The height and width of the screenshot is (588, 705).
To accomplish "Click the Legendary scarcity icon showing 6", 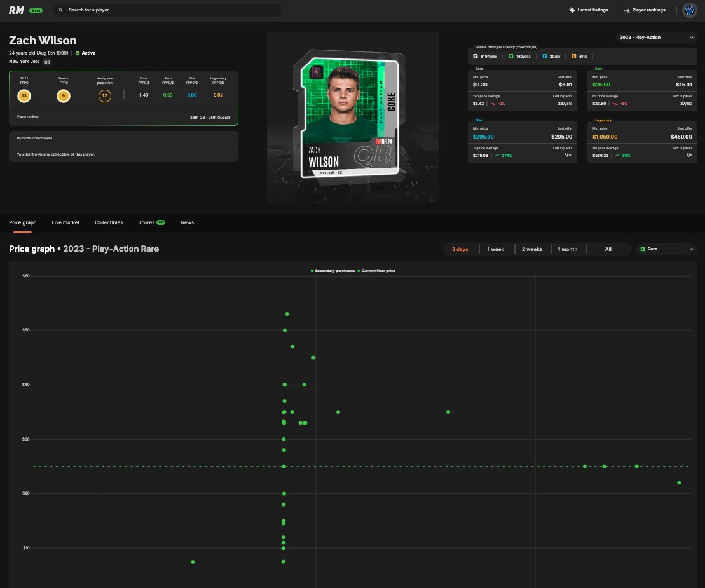I will [573, 57].
